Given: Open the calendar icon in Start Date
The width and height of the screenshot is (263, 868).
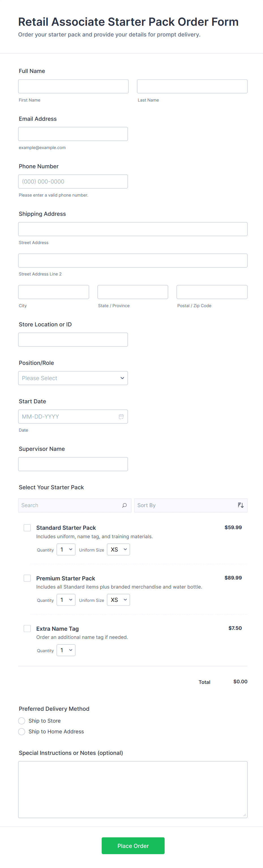Looking at the screenshot, I should point(121,417).
